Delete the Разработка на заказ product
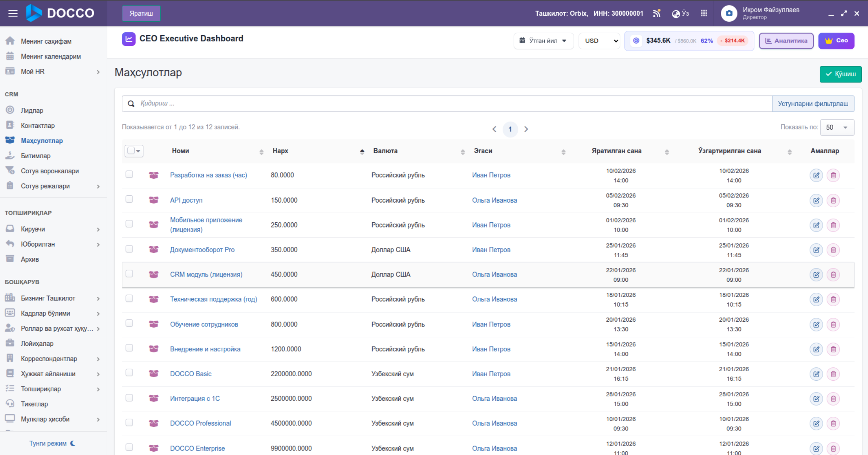868x455 pixels. click(833, 175)
